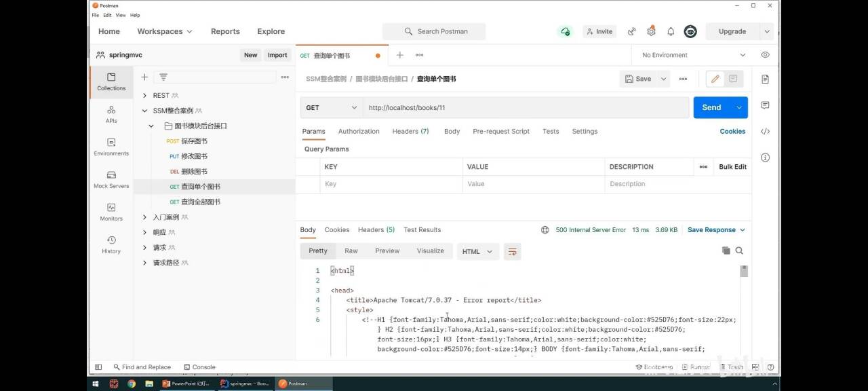Expand the 请求路径 collection

tap(144, 263)
